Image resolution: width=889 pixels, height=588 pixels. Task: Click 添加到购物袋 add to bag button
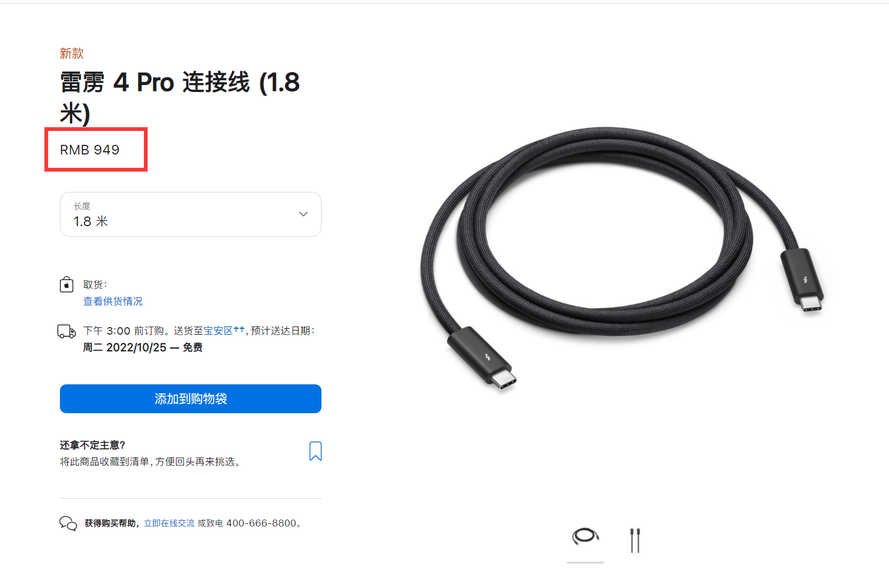(190, 399)
